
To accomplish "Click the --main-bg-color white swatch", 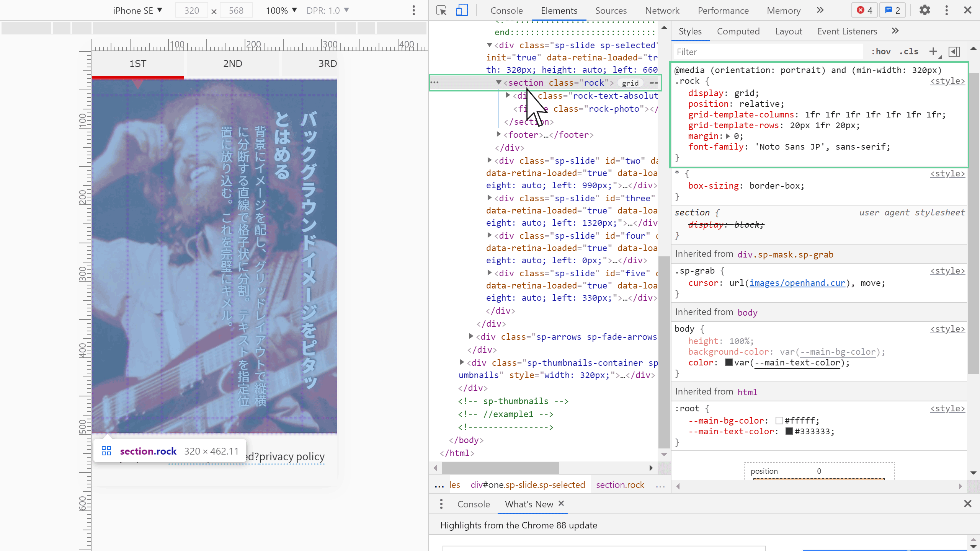I will click(x=779, y=421).
